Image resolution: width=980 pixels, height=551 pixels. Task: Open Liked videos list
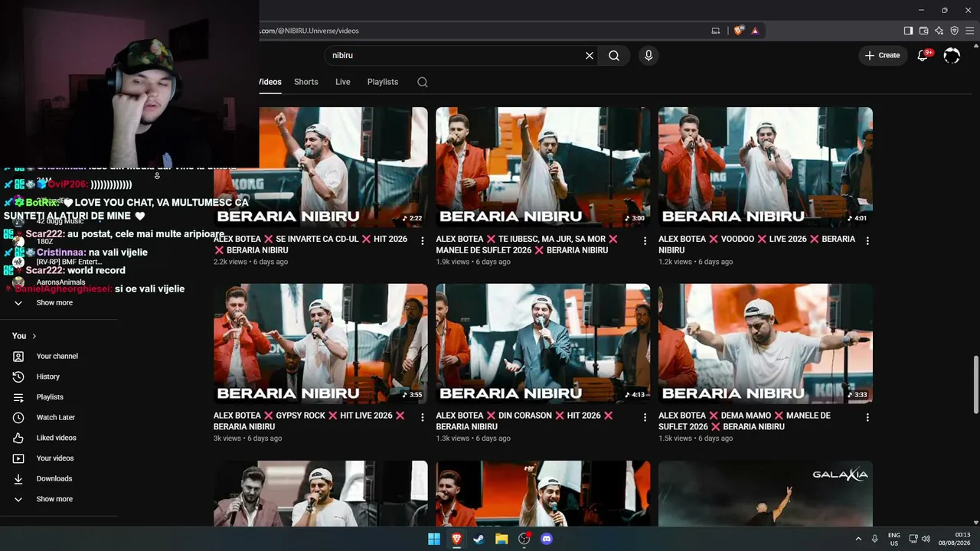click(58, 438)
